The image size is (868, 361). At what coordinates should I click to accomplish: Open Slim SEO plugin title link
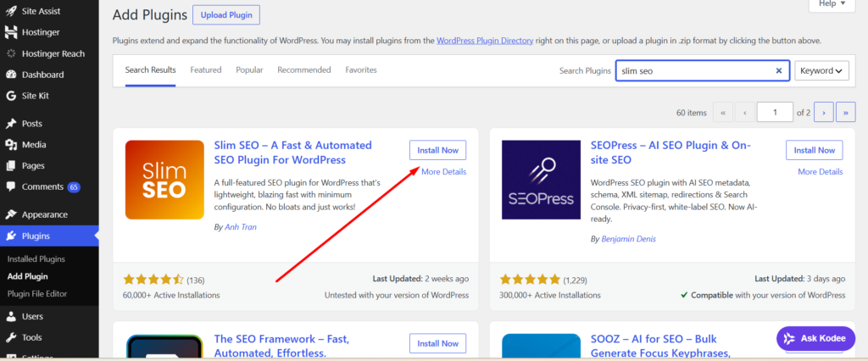coord(292,153)
